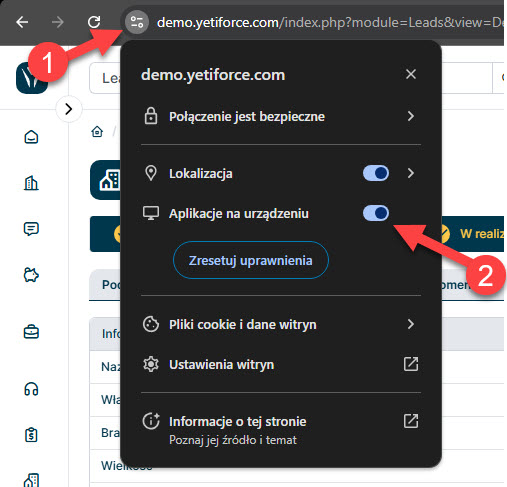Close the site info popup
Image resolution: width=507 pixels, height=487 pixels.
411,74
